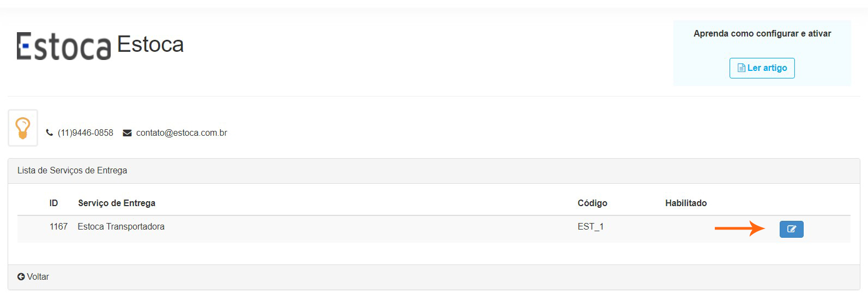
Task: Click the Habilitado column header
Action: (686, 203)
